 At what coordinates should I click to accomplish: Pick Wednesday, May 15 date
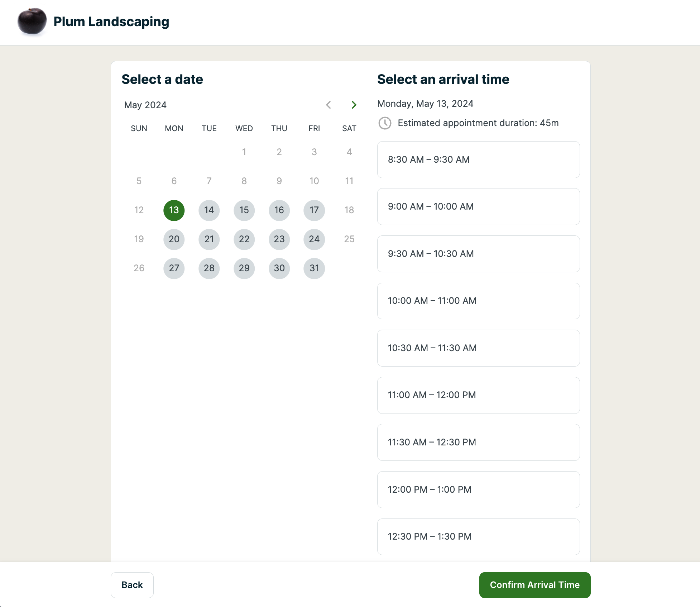[x=244, y=210]
